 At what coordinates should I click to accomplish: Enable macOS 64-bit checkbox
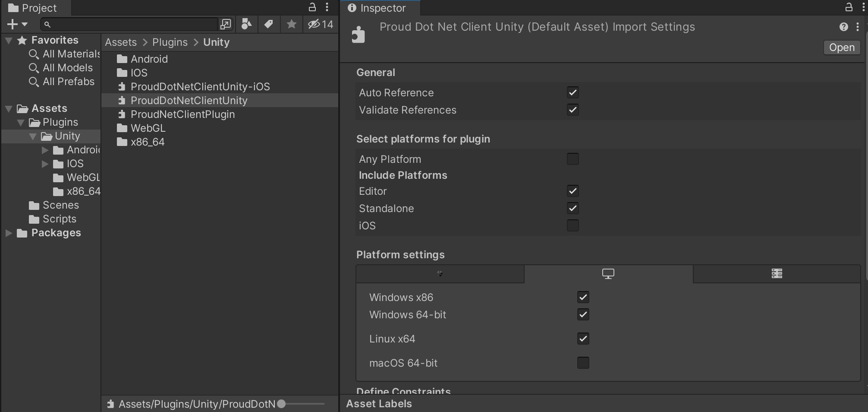[x=583, y=363]
